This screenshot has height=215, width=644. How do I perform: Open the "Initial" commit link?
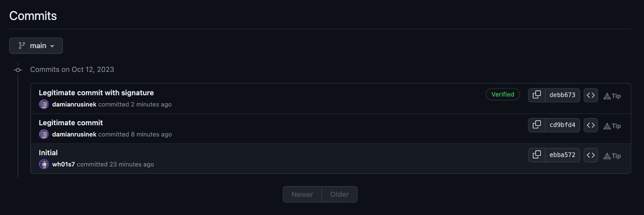(48, 153)
